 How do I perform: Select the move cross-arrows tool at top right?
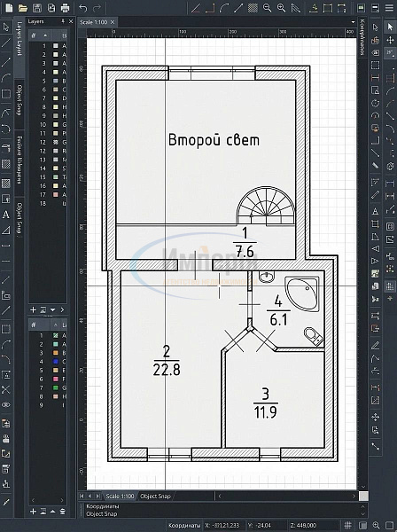390,41
